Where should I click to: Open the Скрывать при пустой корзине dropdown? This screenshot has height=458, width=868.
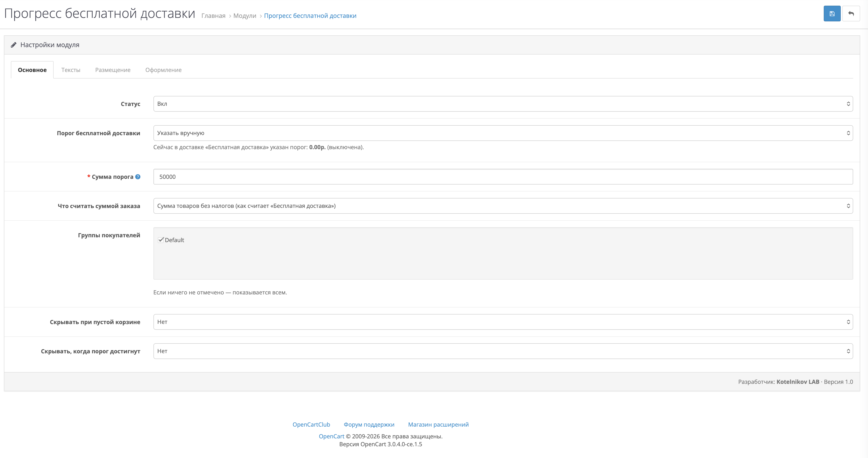[503, 322]
